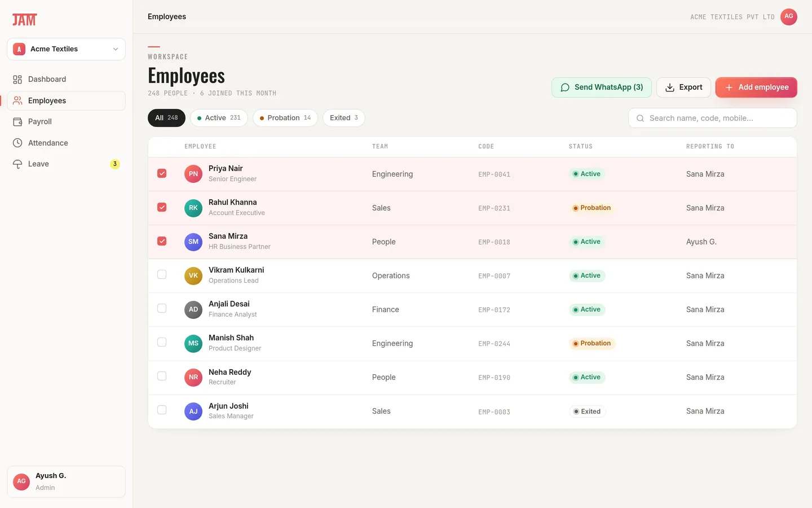
Task: Click the STATUS column header
Action: pos(580,147)
